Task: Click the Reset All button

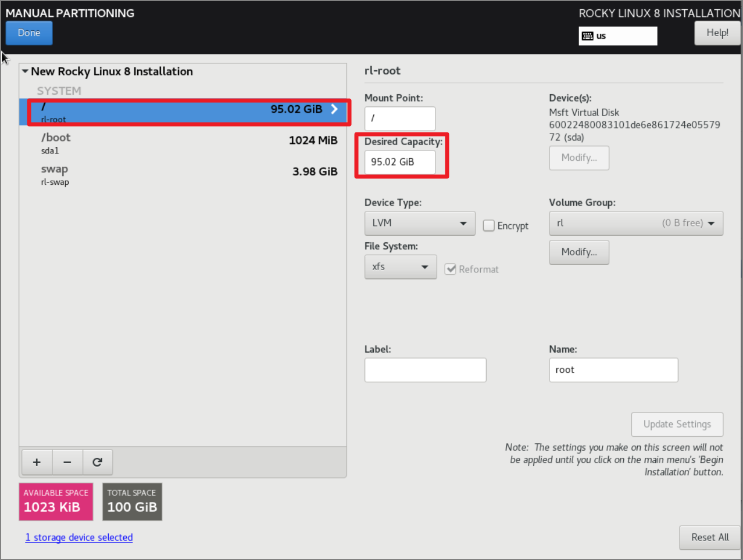Action: click(710, 537)
